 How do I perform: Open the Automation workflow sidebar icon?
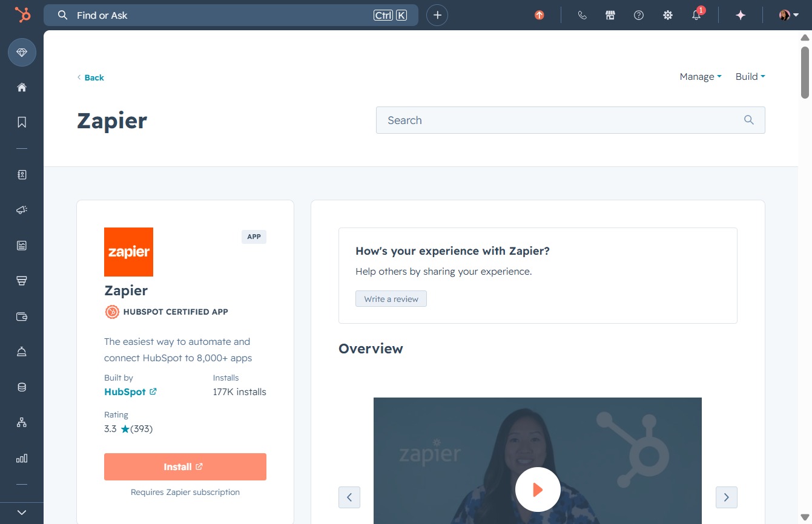coord(22,422)
